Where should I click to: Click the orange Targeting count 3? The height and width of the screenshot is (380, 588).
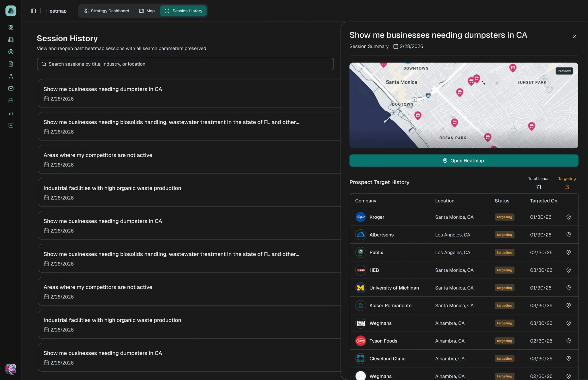click(567, 187)
